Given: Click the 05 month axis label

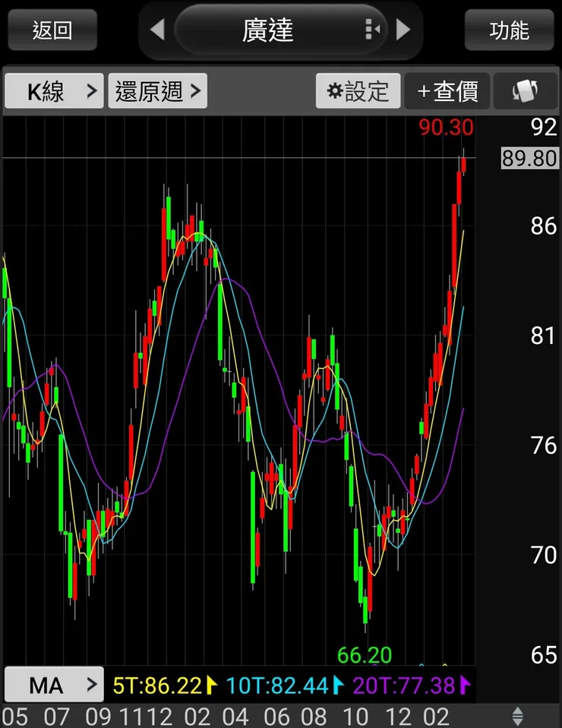Looking at the screenshot, I should click(x=14, y=717).
